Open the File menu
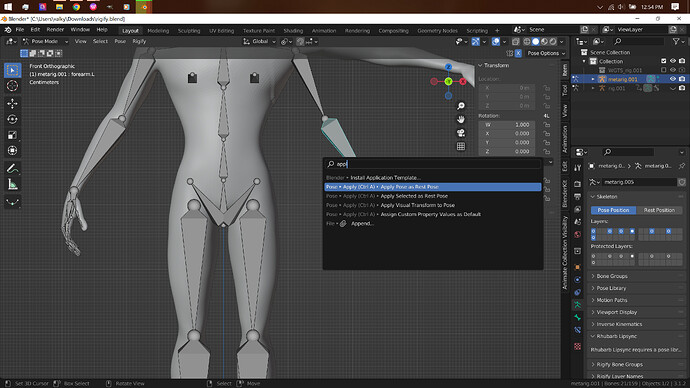The height and width of the screenshot is (388, 690). [20, 30]
